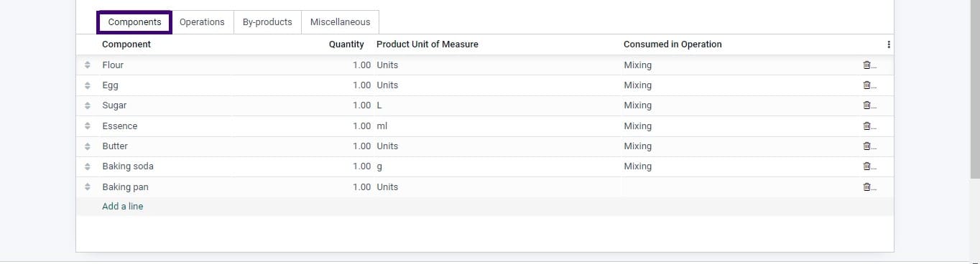Sort by the Component column header
Viewport: 980px width, 264px height.
click(x=126, y=44)
